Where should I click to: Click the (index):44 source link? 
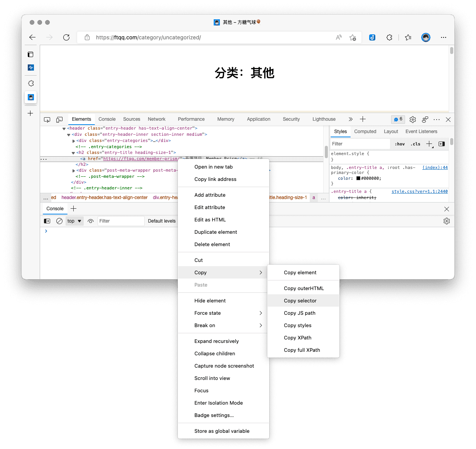435,167
